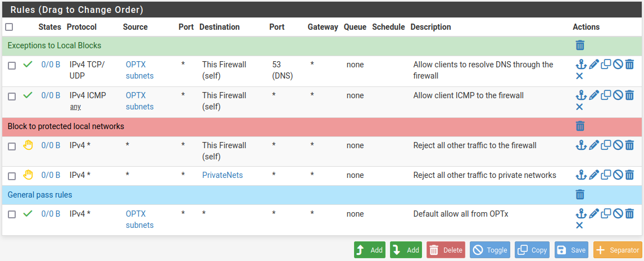Open OPTX subnets link in ICMP rule
Image resolution: width=644 pixels, height=261 pixels.
point(139,101)
